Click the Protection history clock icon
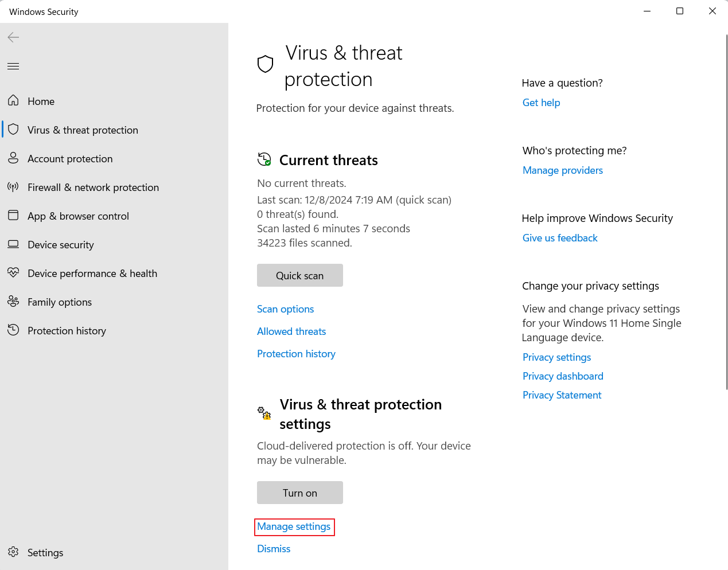The width and height of the screenshot is (728, 570). click(13, 330)
